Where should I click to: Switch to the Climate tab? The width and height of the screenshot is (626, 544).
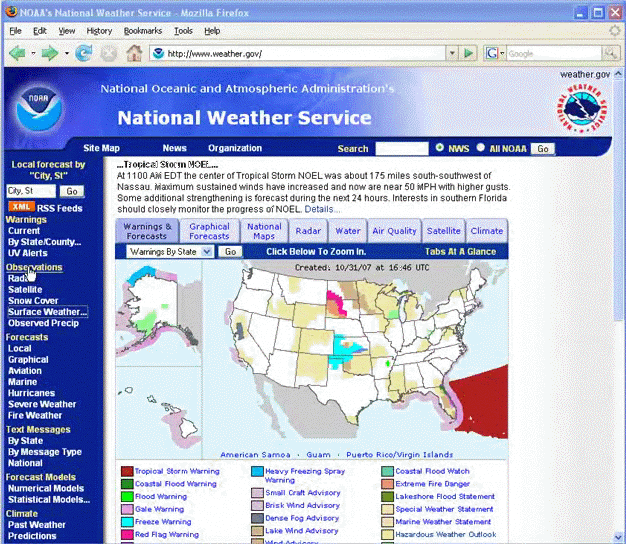(487, 231)
